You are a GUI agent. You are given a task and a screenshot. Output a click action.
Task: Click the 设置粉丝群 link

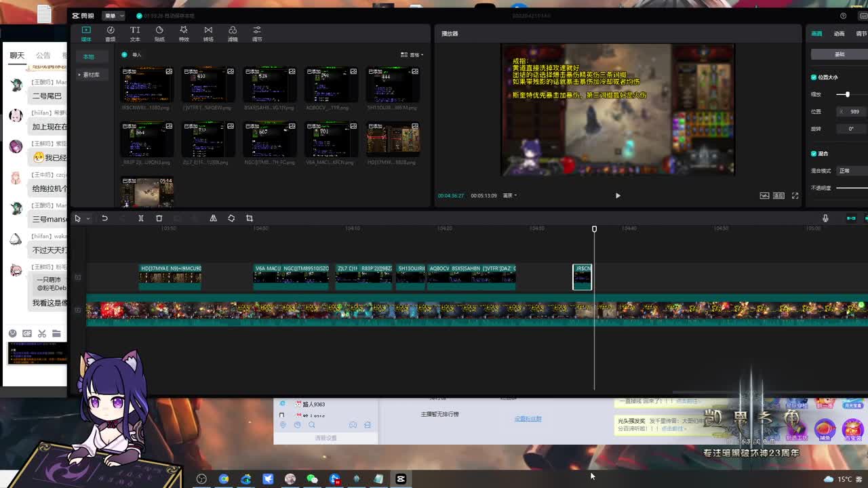[528, 419]
